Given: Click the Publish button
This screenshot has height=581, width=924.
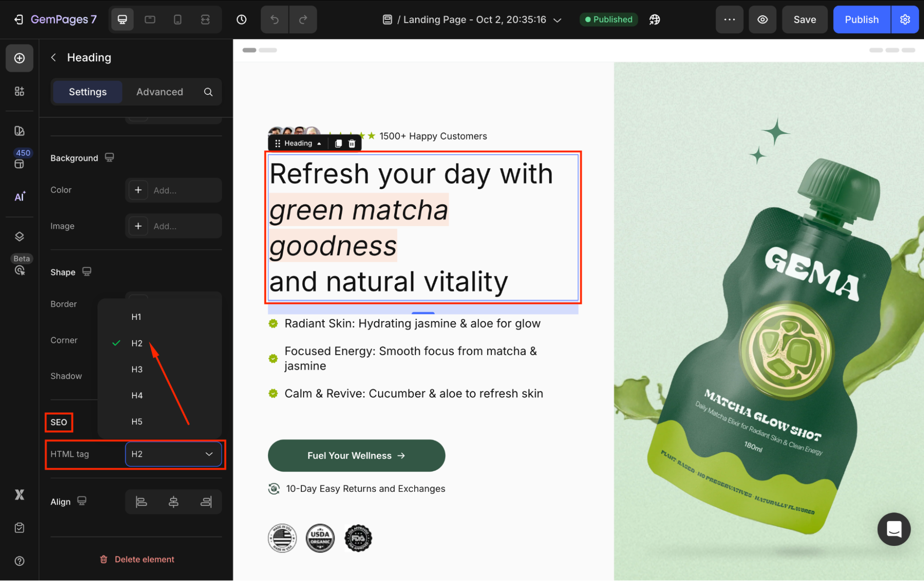Looking at the screenshot, I should [x=861, y=19].
